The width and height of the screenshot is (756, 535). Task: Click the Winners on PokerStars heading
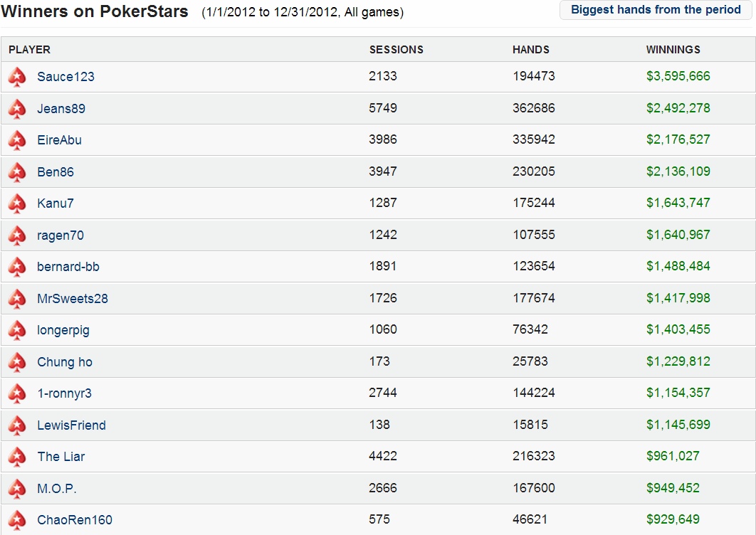tap(95, 11)
